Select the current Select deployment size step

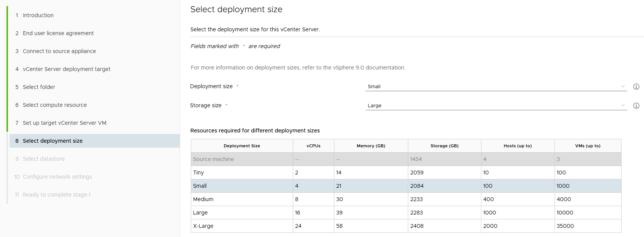53,141
